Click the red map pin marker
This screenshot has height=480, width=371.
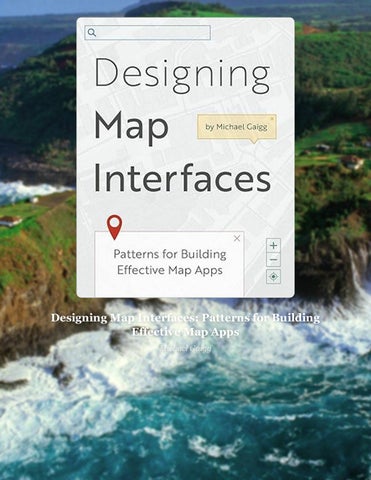click(x=114, y=227)
